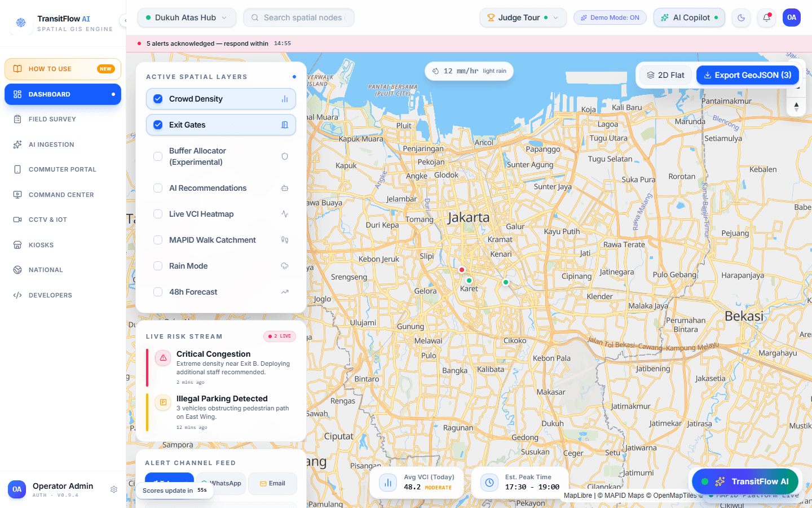Click the Judge Tour trophy icon
812x508 pixels.
(491, 17)
